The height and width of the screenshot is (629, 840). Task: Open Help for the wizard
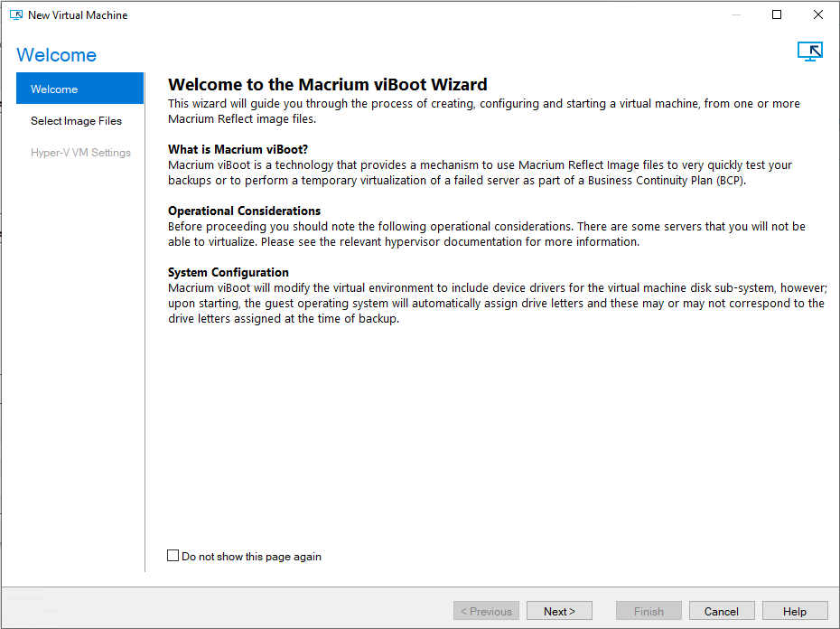click(x=795, y=610)
